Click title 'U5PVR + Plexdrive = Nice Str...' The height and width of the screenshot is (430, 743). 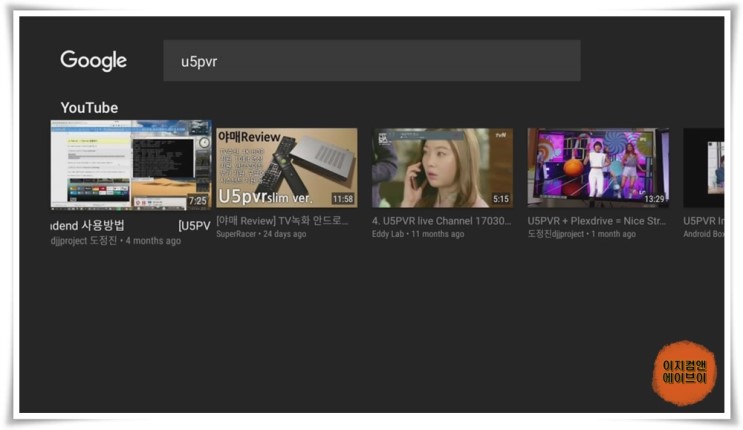597,221
